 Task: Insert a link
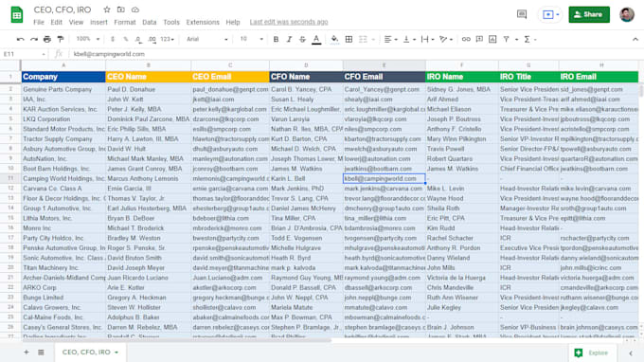tap(466, 39)
